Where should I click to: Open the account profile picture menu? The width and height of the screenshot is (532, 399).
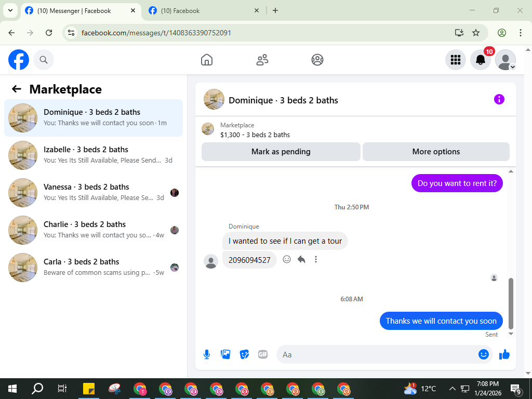pyautogui.click(x=505, y=60)
